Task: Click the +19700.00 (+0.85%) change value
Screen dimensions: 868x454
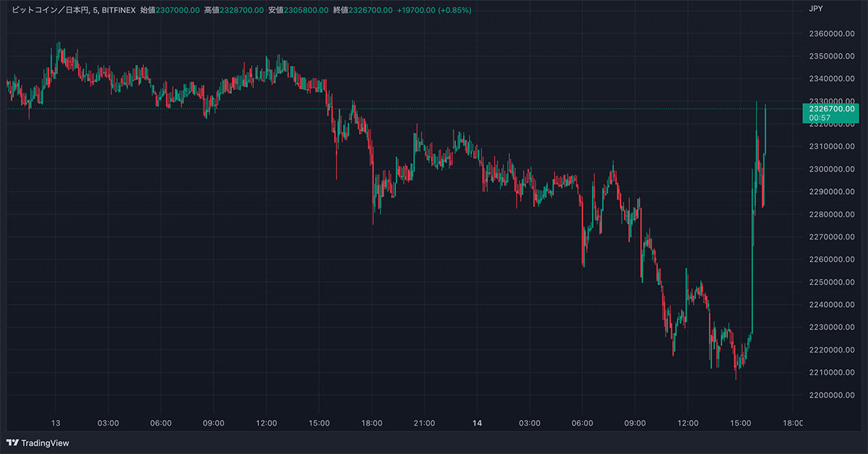Action: click(x=434, y=10)
